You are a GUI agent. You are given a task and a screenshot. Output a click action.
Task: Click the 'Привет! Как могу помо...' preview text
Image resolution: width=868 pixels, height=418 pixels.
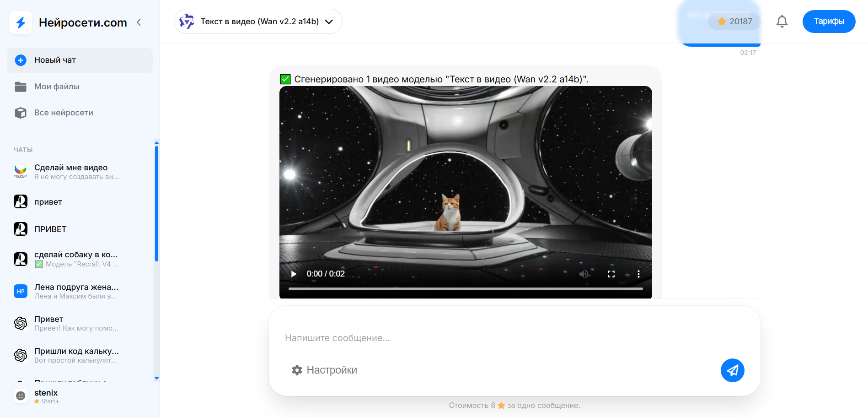coord(76,328)
